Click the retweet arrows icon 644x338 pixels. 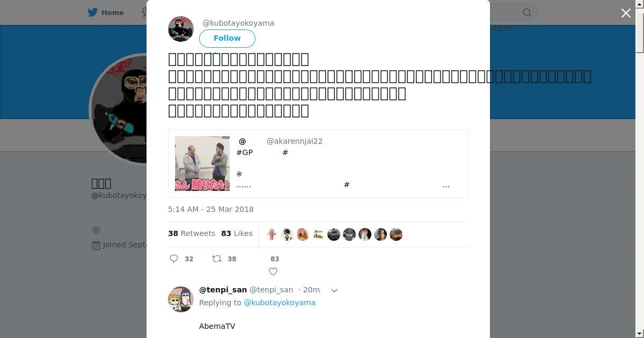pyautogui.click(x=217, y=259)
